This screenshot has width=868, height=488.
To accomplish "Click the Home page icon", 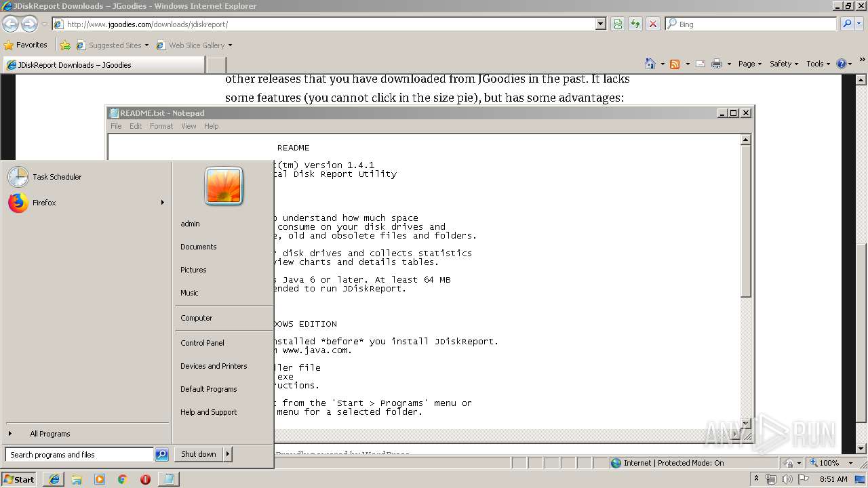I will [x=650, y=64].
